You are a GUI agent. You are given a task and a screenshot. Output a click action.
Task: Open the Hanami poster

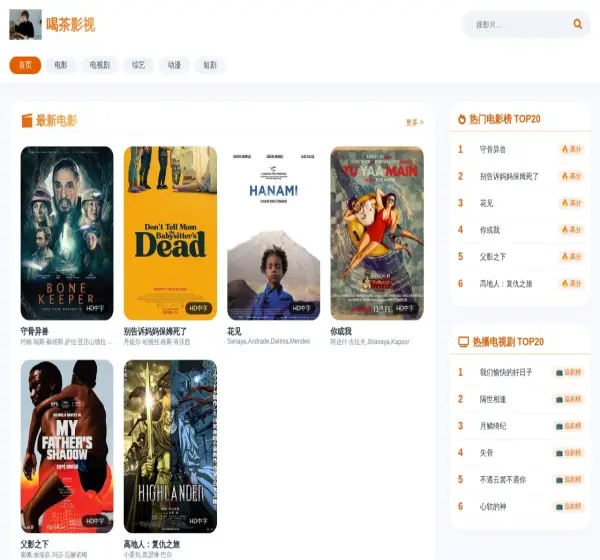point(274,233)
